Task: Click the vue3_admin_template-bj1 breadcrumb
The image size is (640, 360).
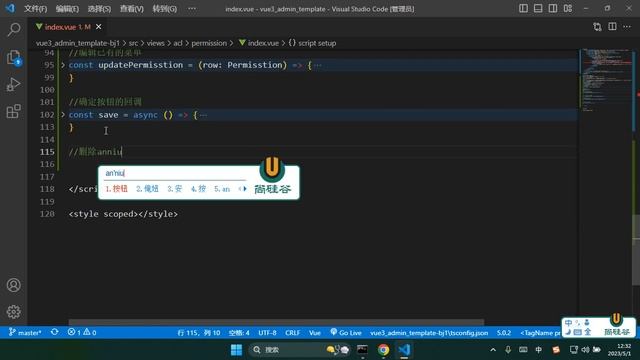Action: [78, 43]
